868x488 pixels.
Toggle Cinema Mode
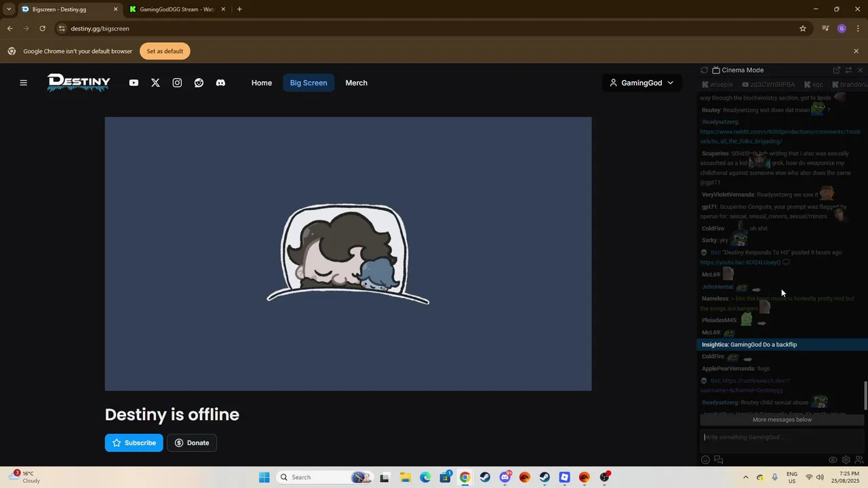tap(738, 70)
